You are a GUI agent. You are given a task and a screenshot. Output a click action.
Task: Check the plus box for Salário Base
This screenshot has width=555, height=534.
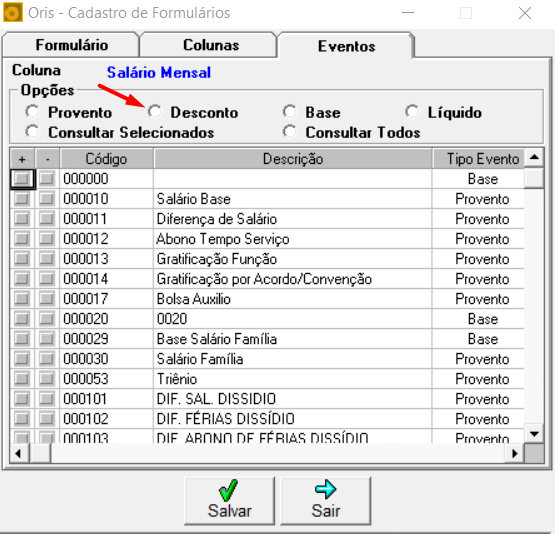[22, 199]
